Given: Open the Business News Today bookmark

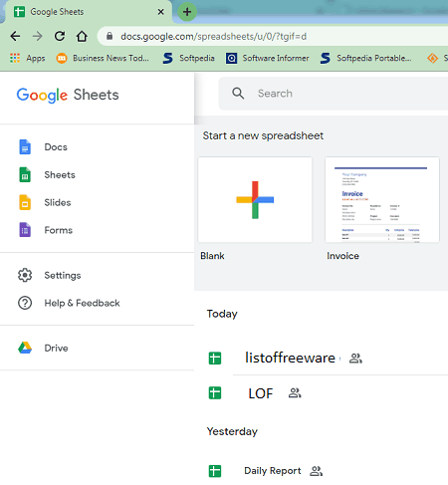Looking at the screenshot, I should pos(103,58).
